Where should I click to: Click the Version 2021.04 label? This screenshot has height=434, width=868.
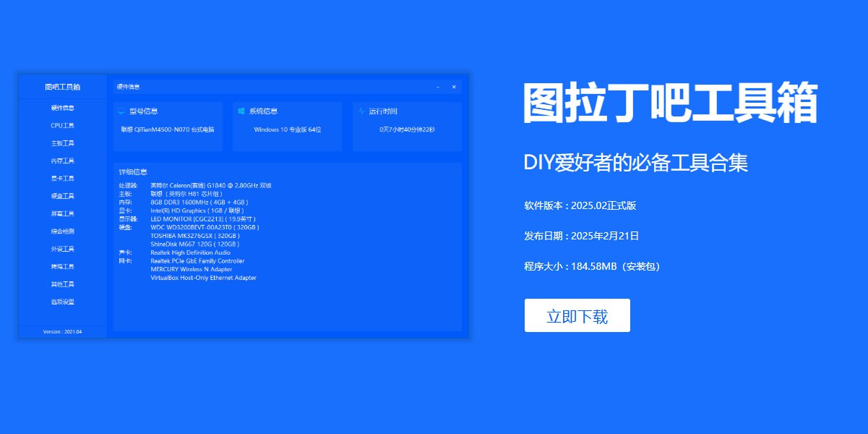63,332
